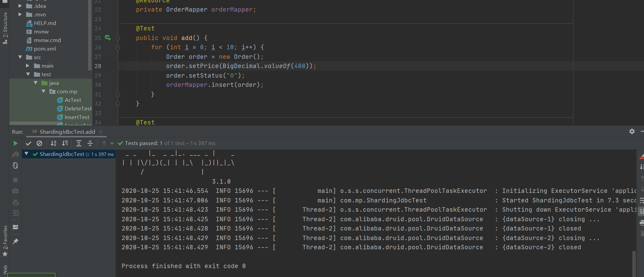
Task: Click 'order.setStatus("0");' code line
Action: point(206,76)
